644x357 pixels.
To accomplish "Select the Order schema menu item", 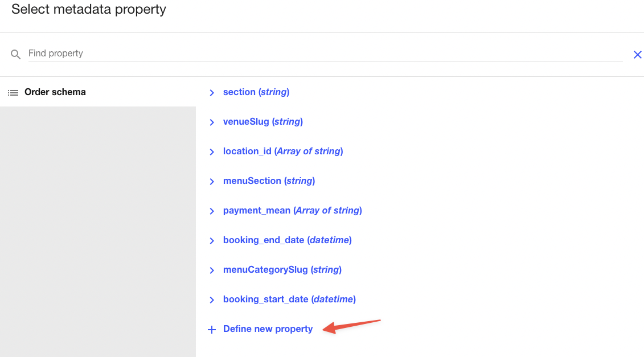I will click(55, 92).
